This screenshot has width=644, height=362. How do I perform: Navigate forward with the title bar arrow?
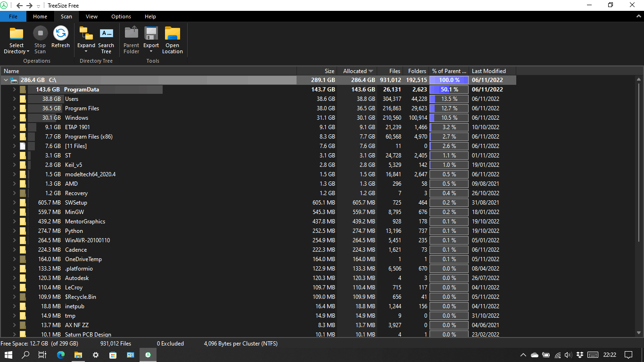(30, 6)
